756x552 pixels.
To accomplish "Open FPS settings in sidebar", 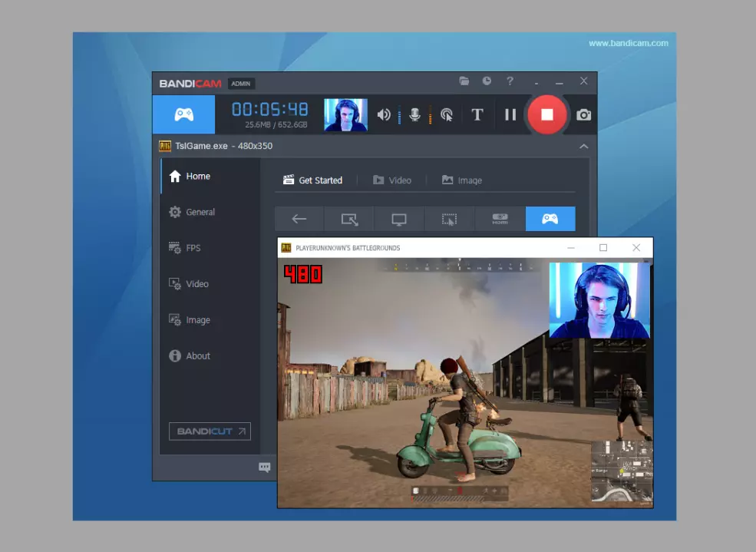I will coord(210,248).
